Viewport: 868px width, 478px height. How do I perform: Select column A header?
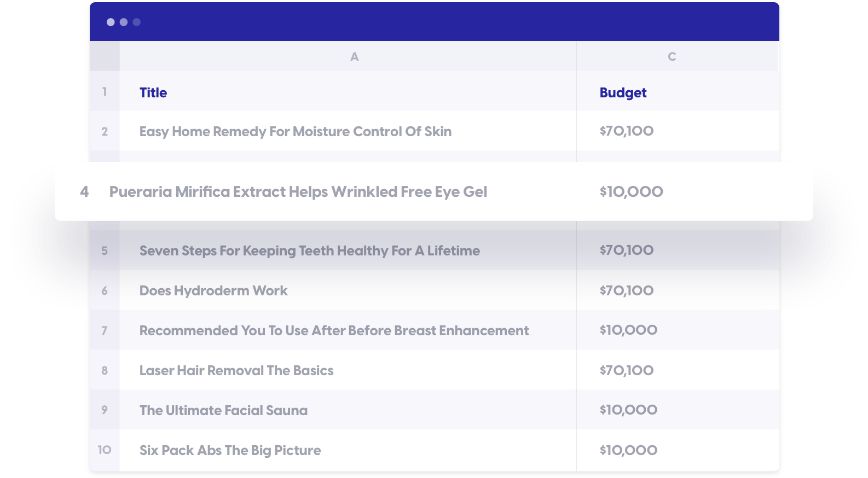click(x=354, y=56)
